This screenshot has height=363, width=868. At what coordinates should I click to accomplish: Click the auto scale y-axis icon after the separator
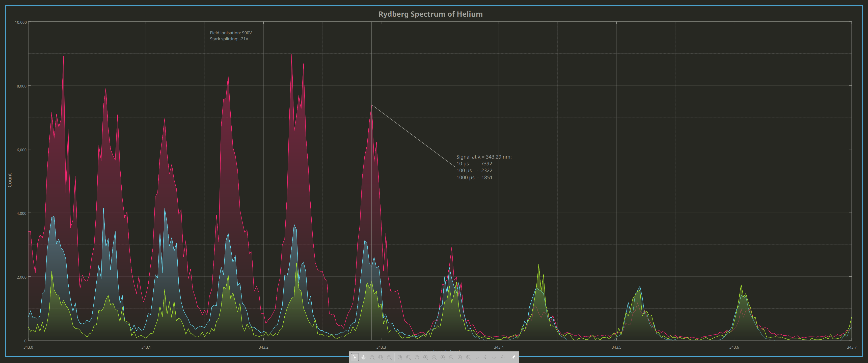point(417,357)
